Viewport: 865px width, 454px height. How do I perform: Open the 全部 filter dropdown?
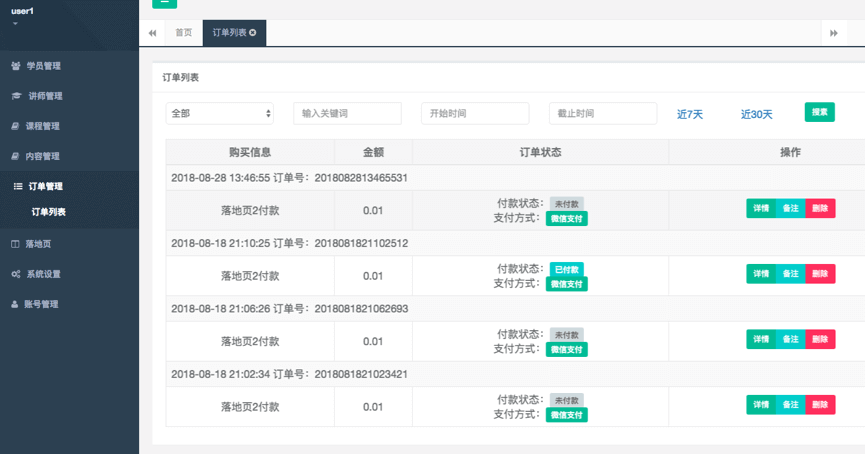[220, 114]
